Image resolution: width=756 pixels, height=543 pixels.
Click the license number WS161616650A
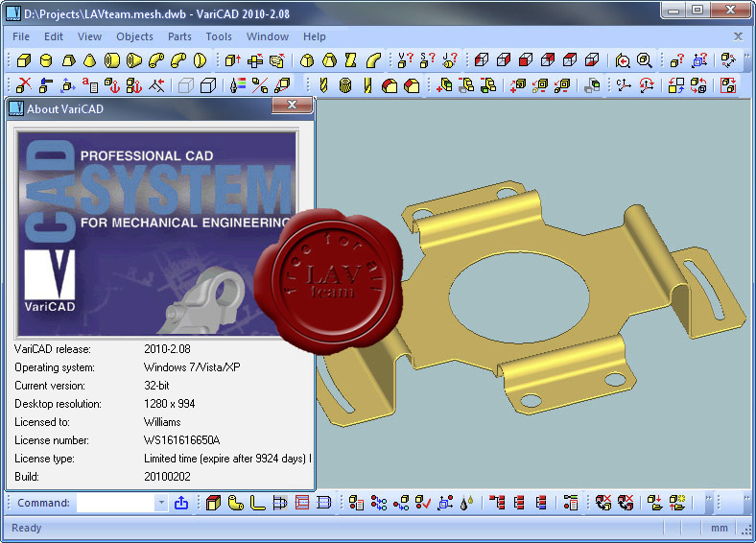click(x=182, y=440)
